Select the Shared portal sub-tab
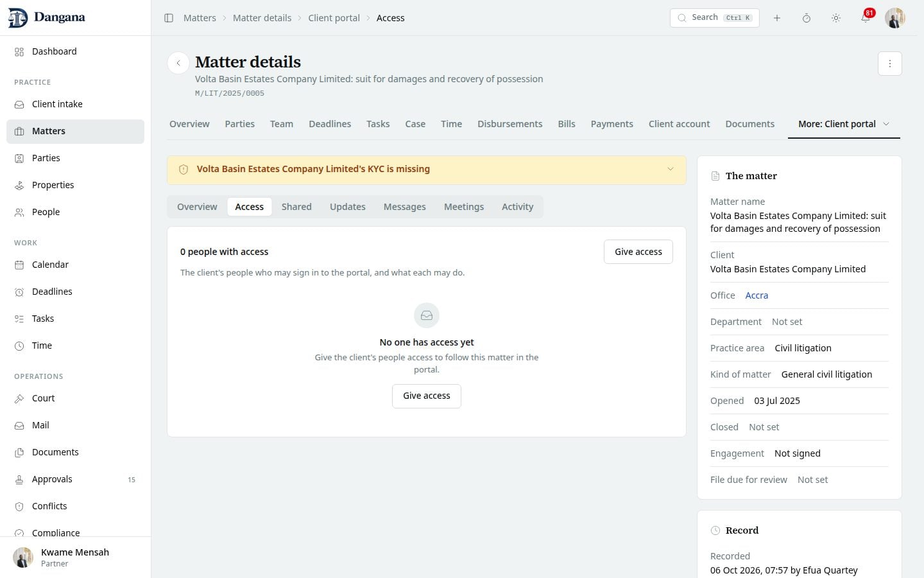This screenshot has width=924, height=578. 296,207
